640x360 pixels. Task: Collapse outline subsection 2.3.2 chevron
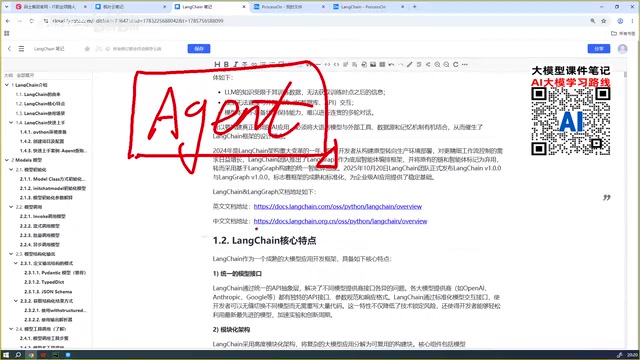click(16, 301)
